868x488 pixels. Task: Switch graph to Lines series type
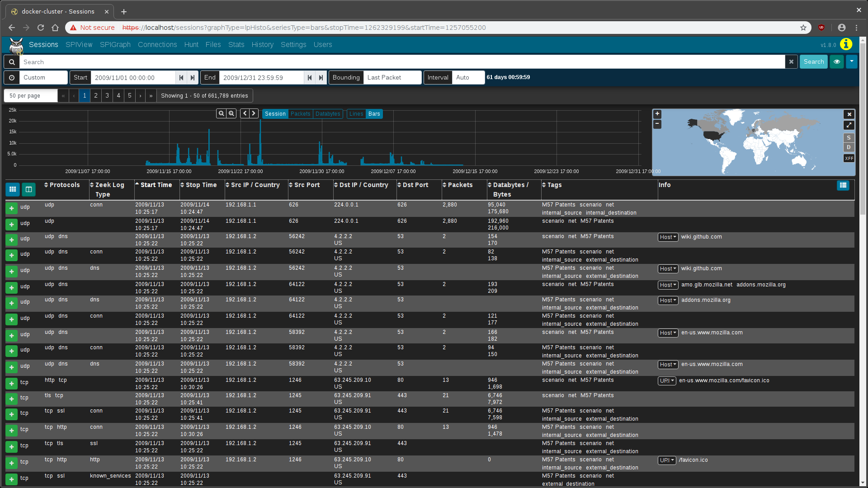356,114
